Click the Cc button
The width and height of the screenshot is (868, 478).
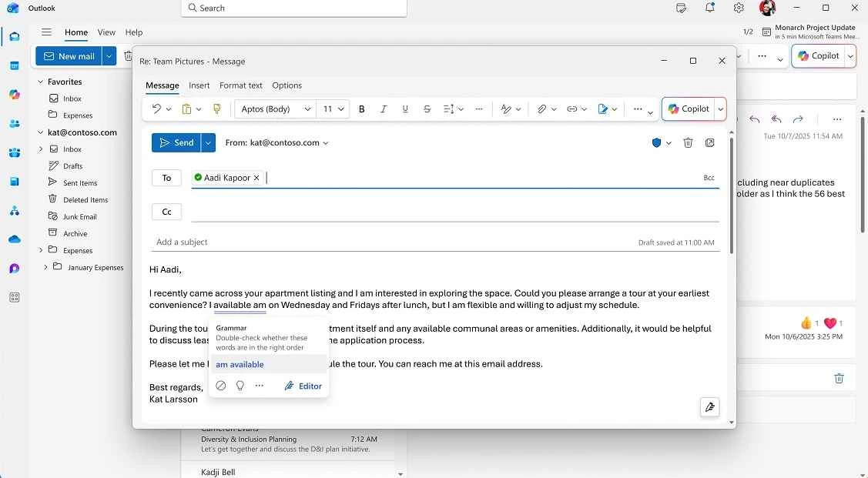(166, 212)
